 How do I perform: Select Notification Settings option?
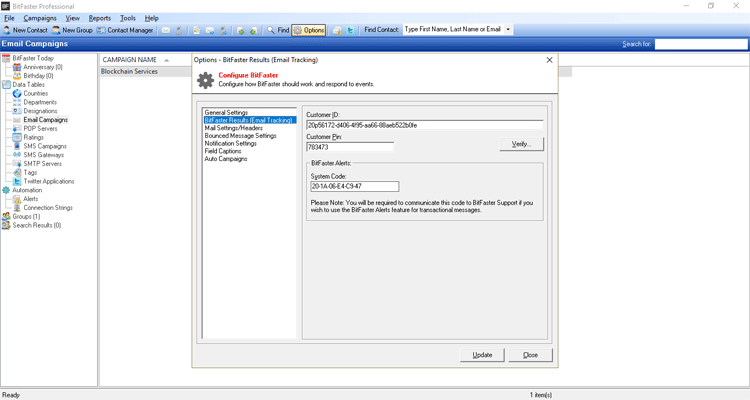coord(231,144)
